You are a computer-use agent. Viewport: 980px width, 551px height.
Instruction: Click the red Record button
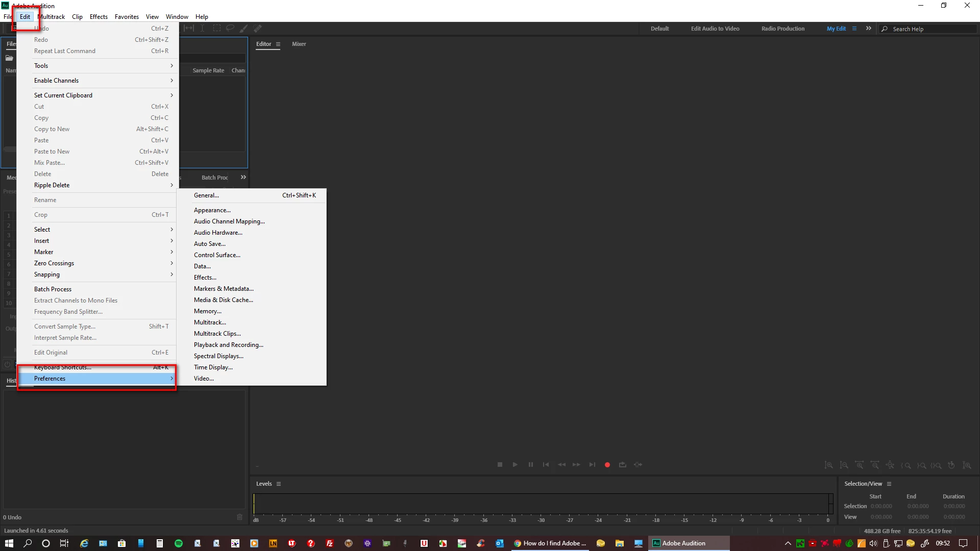pos(607,465)
